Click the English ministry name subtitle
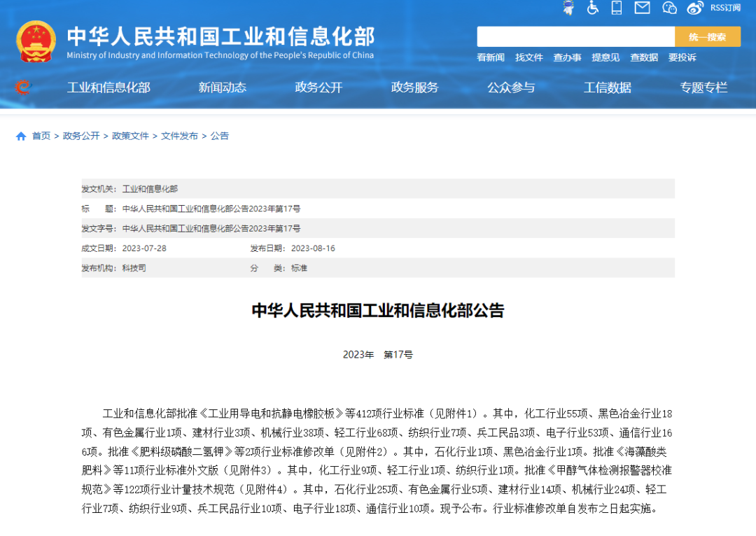This screenshot has height=536, width=756. pyautogui.click(x=220, y=55)
